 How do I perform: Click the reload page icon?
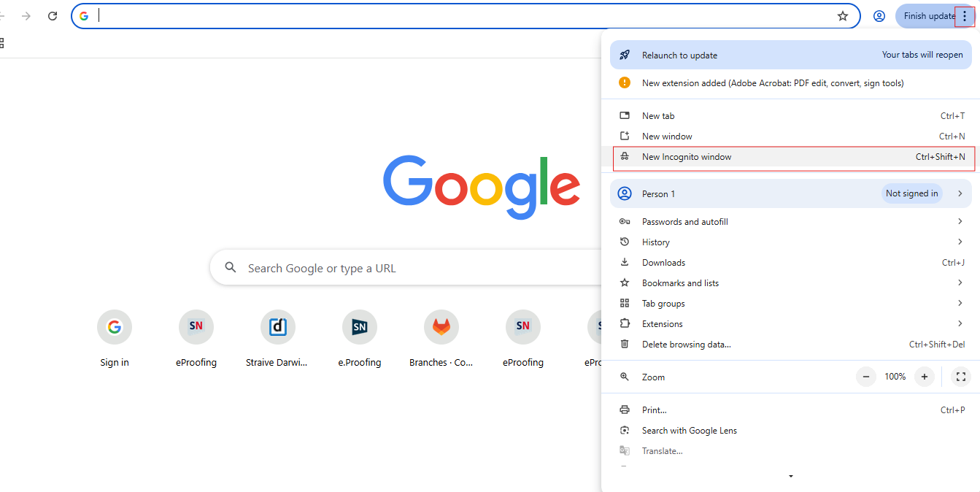click(53, 16)
